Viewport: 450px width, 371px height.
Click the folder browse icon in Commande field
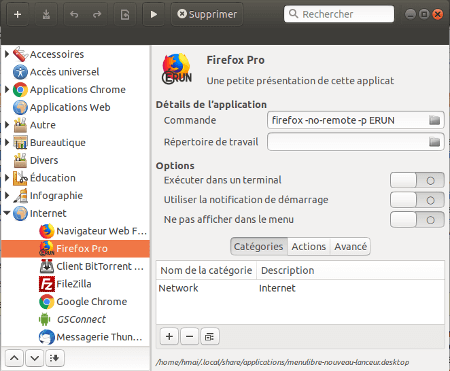[434, 120]
